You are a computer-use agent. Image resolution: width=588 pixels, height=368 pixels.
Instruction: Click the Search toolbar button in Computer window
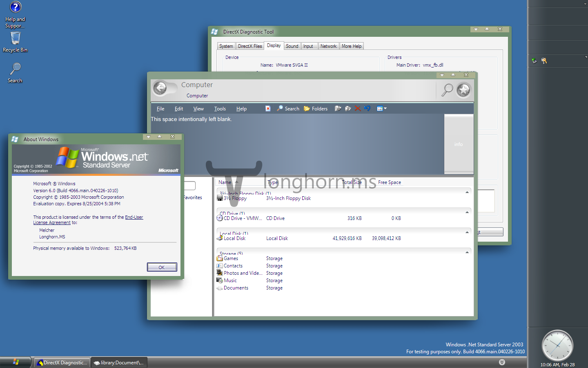[288, 108]
